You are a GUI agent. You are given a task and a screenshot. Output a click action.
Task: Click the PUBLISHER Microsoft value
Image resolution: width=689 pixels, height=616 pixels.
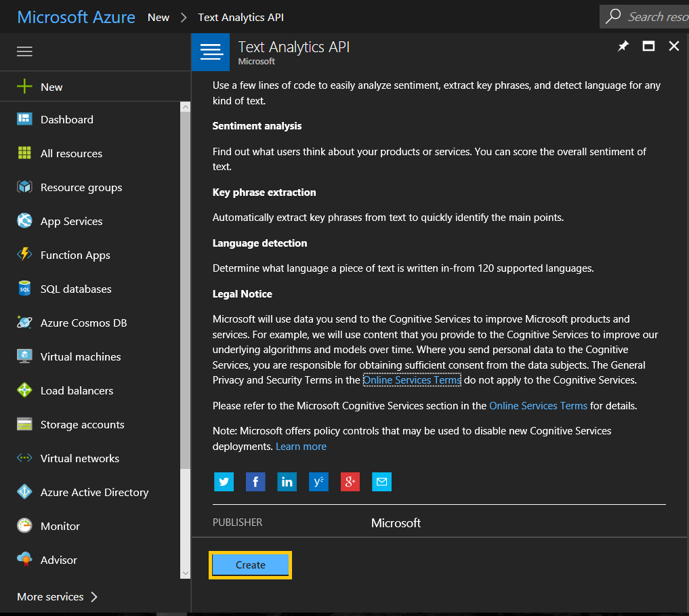(396, 522)
